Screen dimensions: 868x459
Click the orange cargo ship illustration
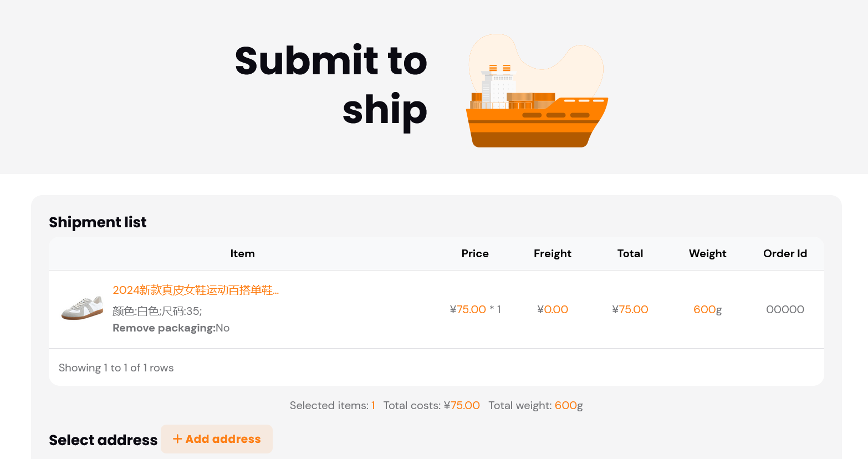[x=537, y=91]
